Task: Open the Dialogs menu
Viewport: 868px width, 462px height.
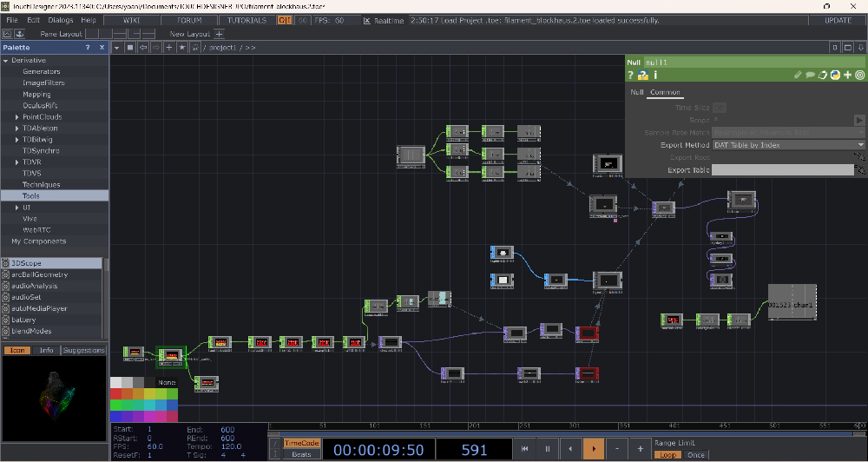Action: pyautogui.click(x=61, y=20)
